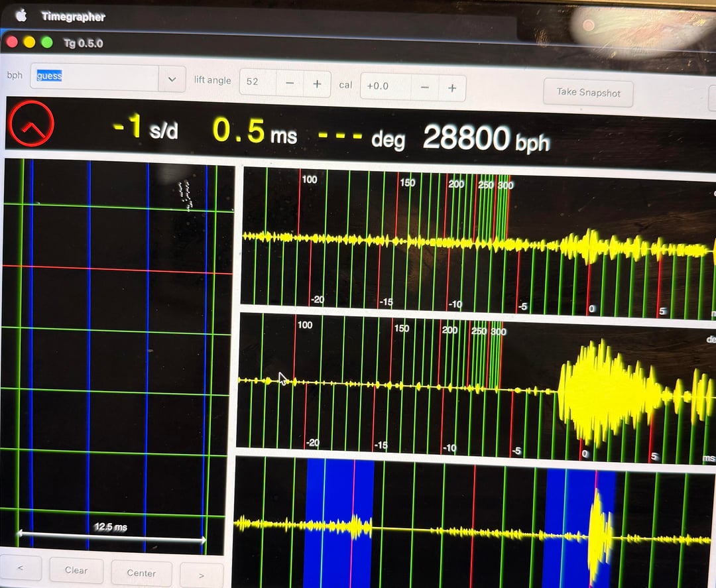Click the --- deg amplitude reading
The height and width of the screenshot is (588, 716).
[x=361, y=137]
